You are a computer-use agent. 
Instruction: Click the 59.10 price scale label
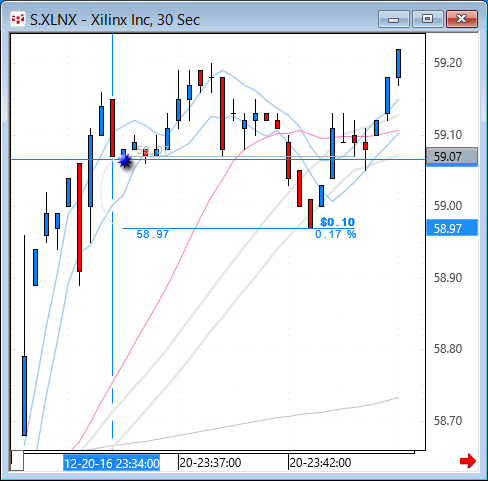(x=448, y=135)
